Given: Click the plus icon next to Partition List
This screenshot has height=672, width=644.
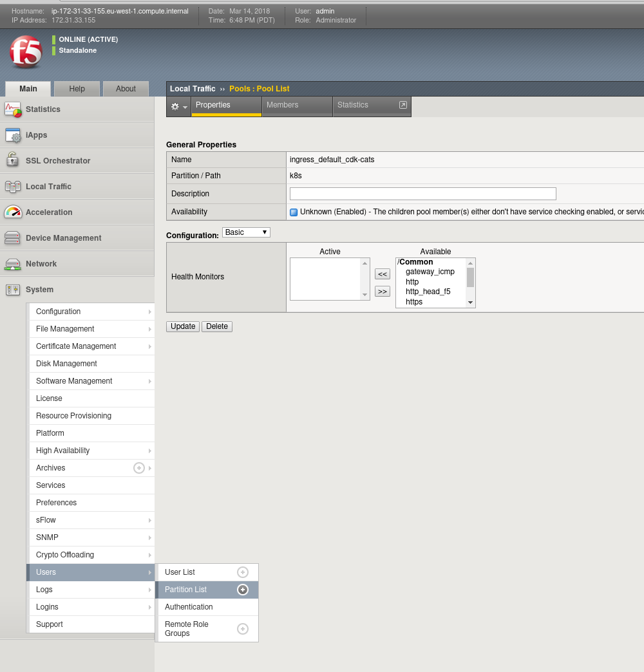Looking at the screenshot, I should click(x=243, y=590).
